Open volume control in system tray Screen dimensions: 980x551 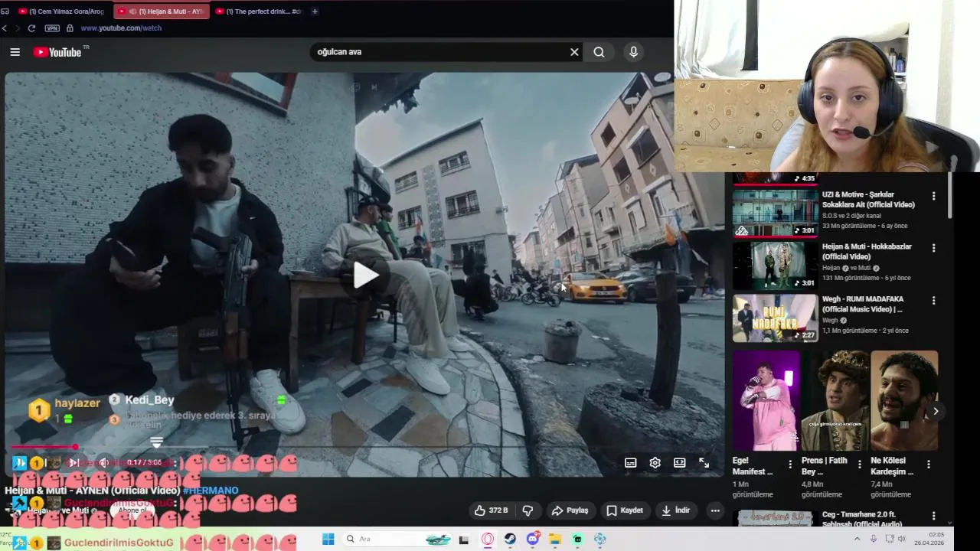tap(901, 540)
